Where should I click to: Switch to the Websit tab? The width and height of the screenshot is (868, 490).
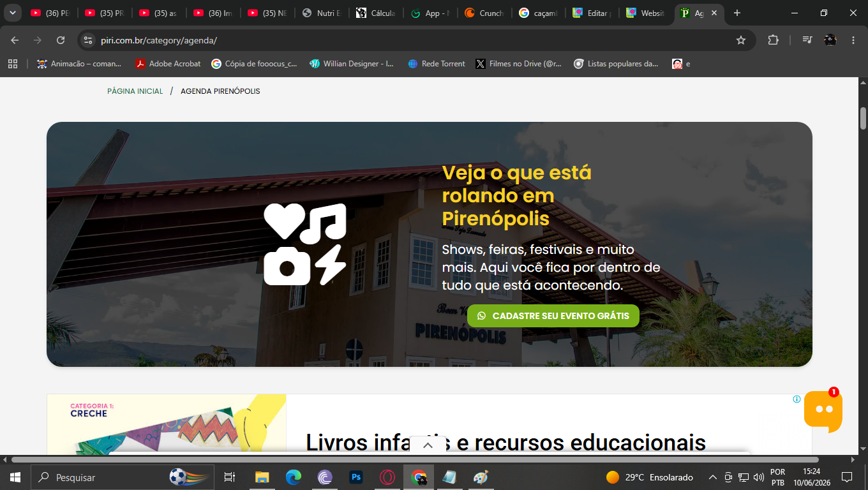[647, 13]
